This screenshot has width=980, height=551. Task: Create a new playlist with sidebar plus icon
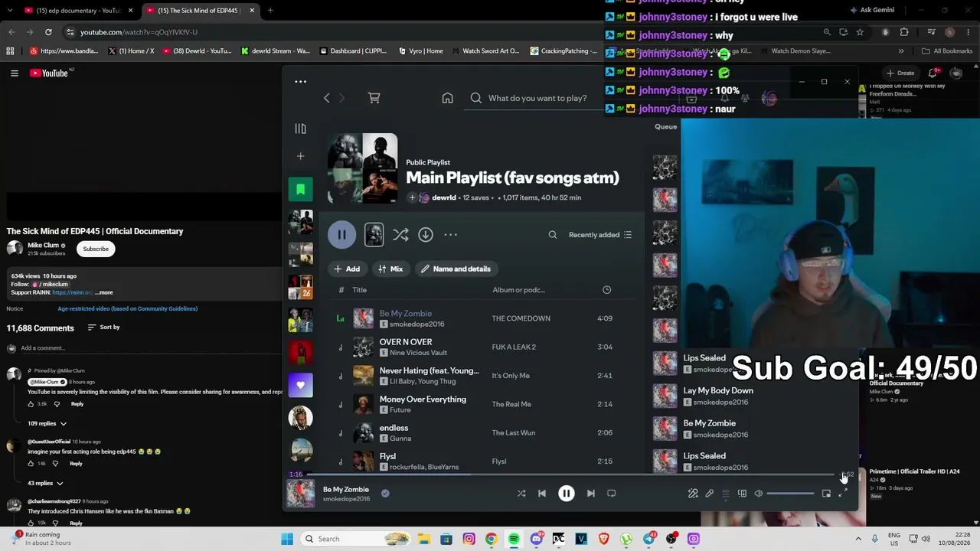click(301, 156)
